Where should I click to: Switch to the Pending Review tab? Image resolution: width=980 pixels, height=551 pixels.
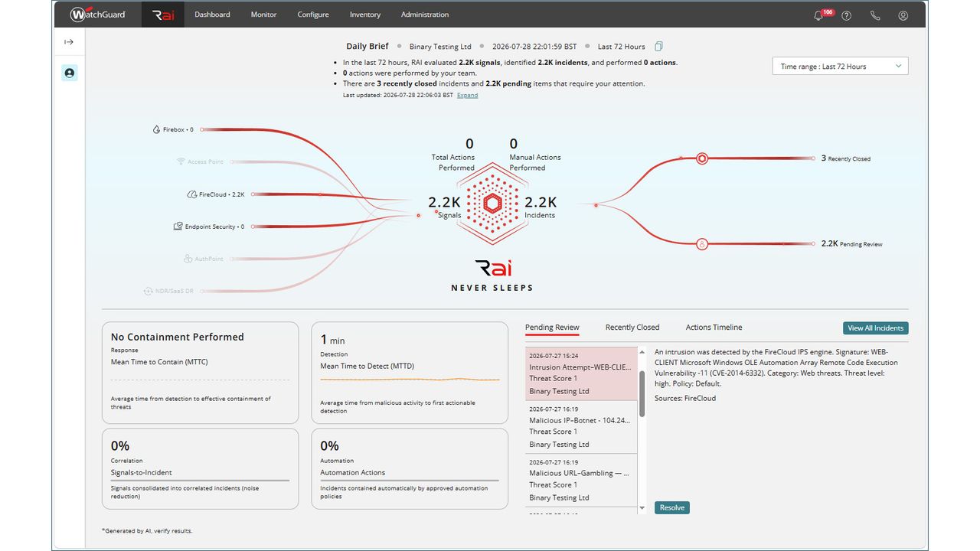click(x=552, y=328)
